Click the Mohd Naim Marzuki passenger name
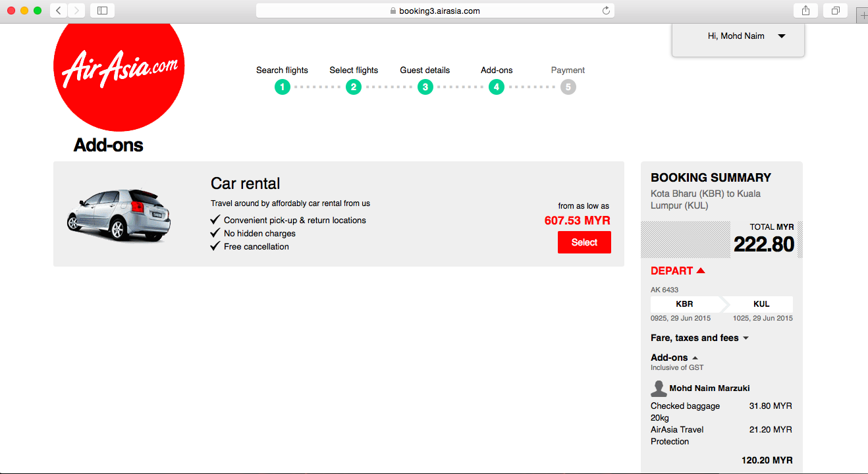Image resolution: width=868 pixels, height=474 pixels. click(710, 388)
